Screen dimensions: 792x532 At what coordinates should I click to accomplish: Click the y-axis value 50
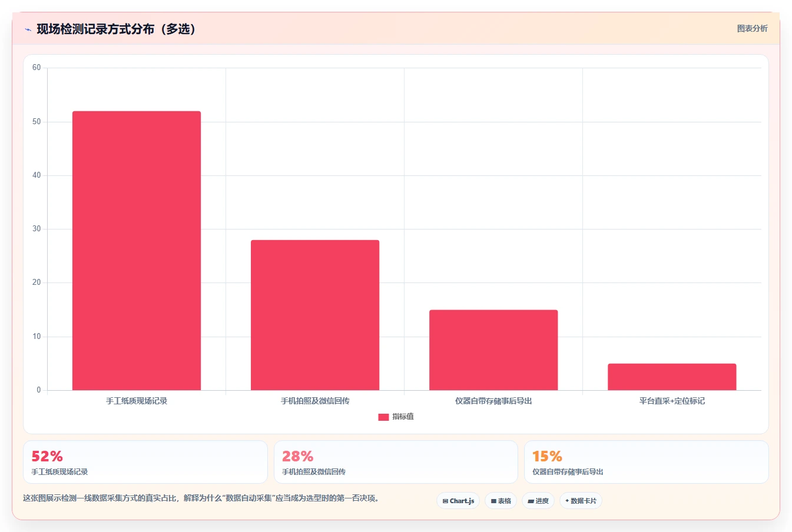[x=37, y=122]
